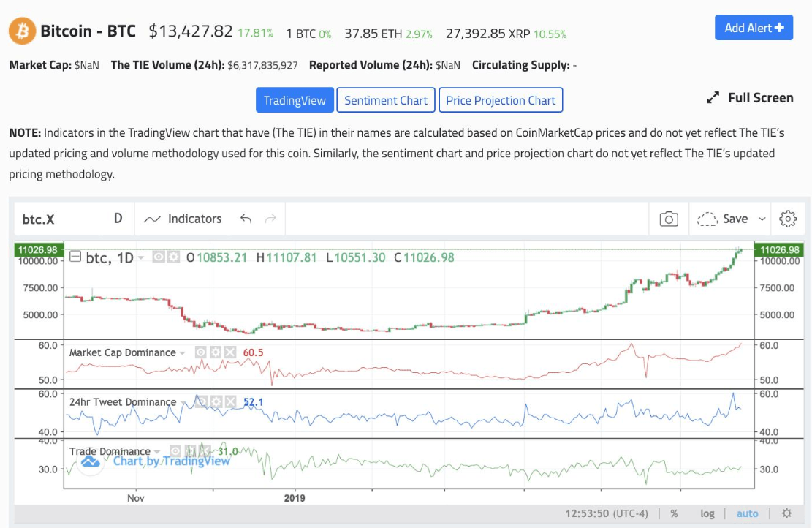This screenshot has height=528, width=812.
Task: Toggle visibility of Trade Dominance
Action: point(175,451)
